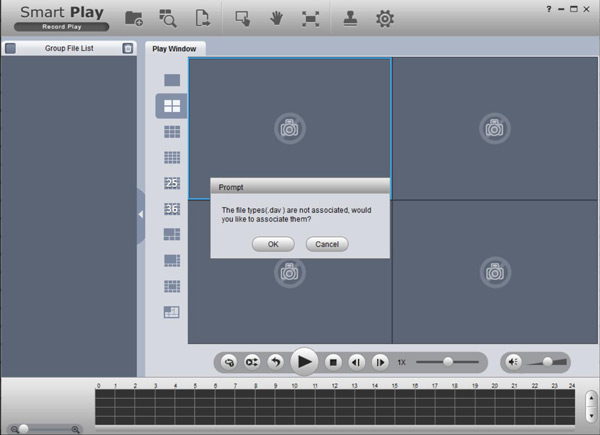Click zoom out on timeline magnifier
Viewport: 600px width, 435px height.
tap(15, 430)
